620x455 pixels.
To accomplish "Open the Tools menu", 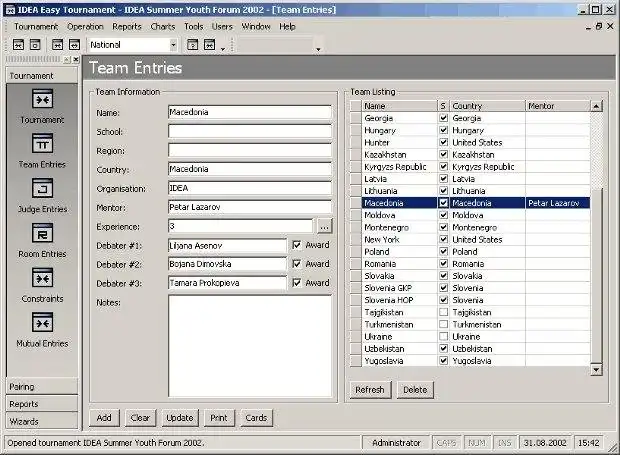I will pyautogui.click(x=193, y=26).
